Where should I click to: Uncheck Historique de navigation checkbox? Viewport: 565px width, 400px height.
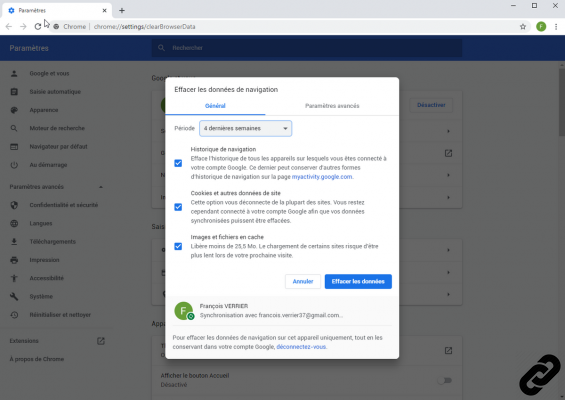pos(178,163)
